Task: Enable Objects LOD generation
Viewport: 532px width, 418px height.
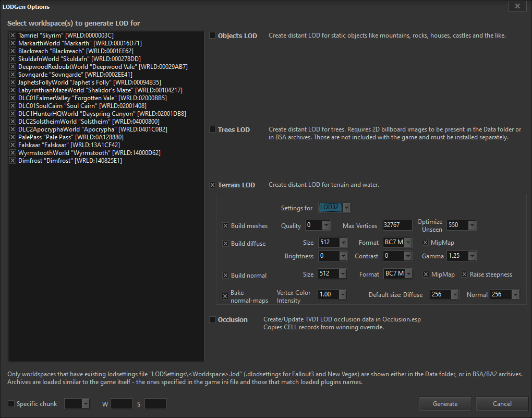Action: tap(212, 35)
